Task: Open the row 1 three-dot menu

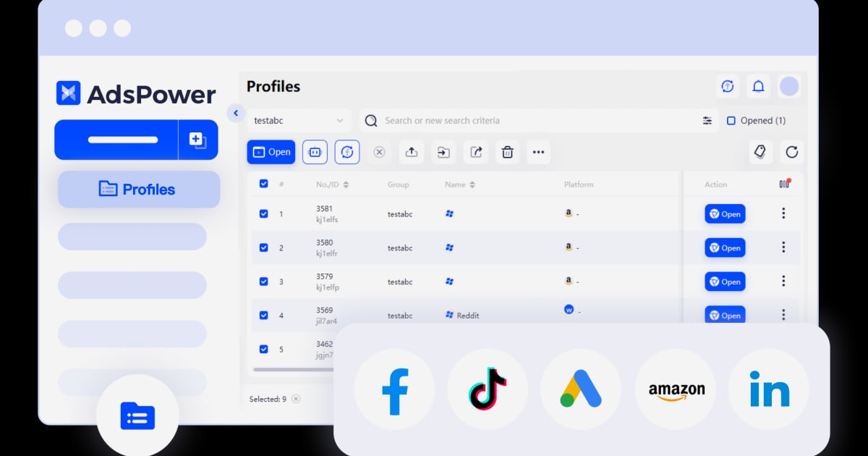Action: tap(783, 214)
